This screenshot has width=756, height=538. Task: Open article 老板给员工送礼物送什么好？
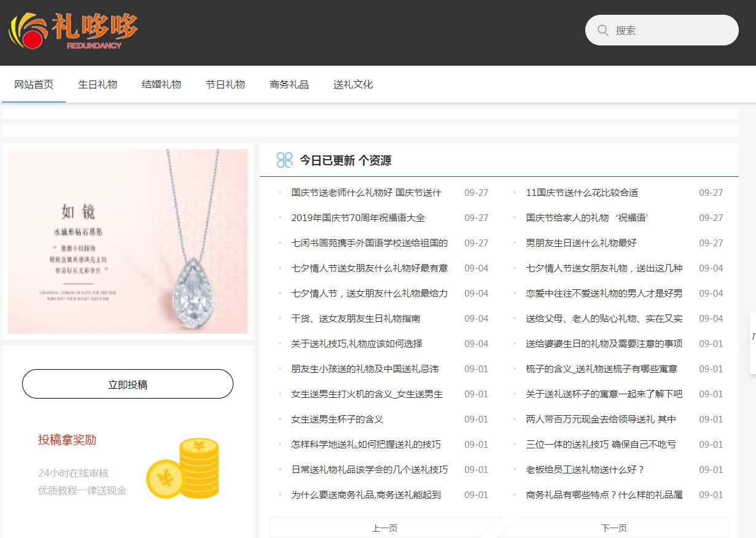coord(585,470)
